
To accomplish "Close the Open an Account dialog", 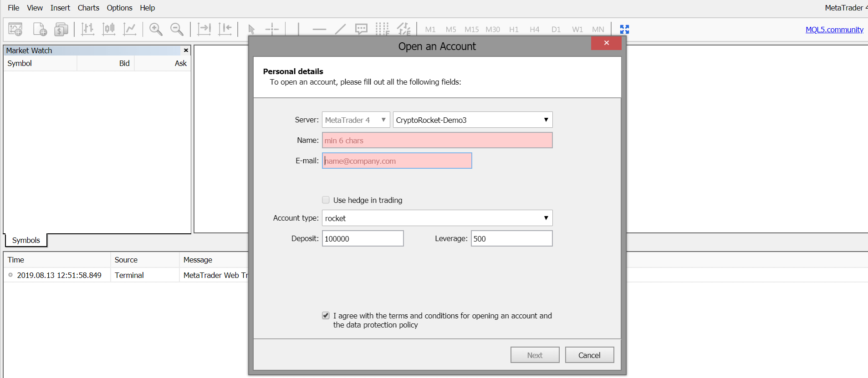I will point(606,43).
